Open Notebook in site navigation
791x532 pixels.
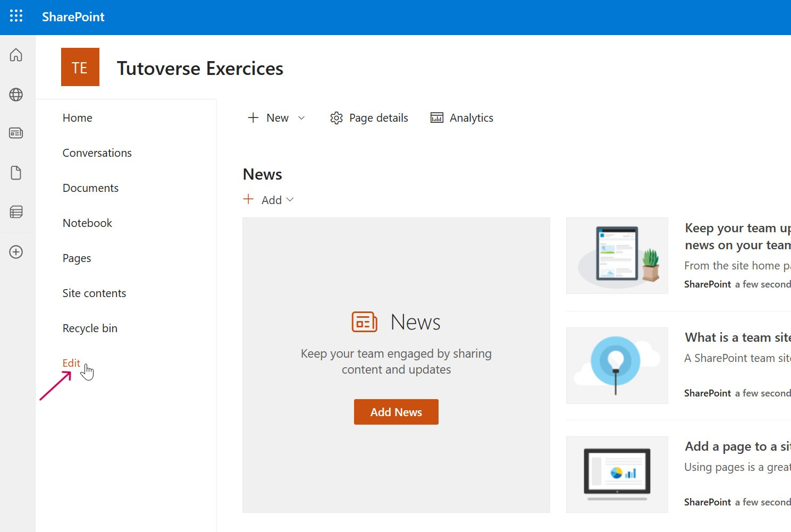87,223
